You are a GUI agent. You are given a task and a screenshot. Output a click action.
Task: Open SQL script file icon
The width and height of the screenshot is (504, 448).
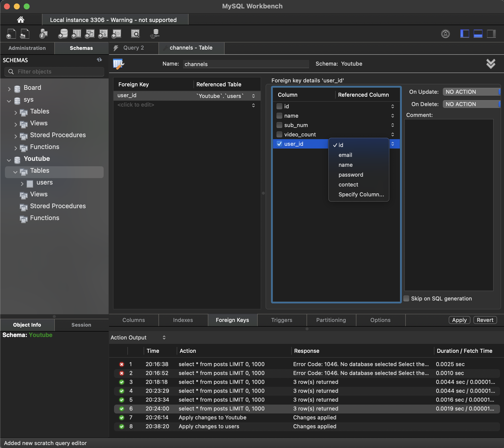click(25, 34)
